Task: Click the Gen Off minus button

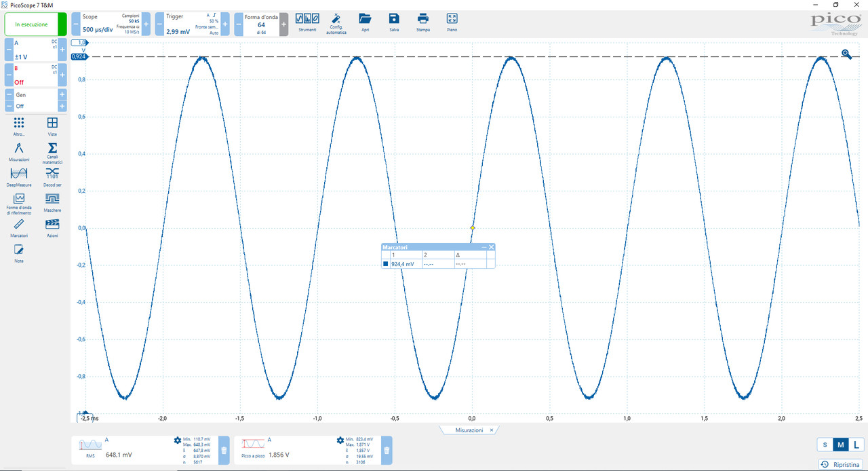Action: coord(9,106)
